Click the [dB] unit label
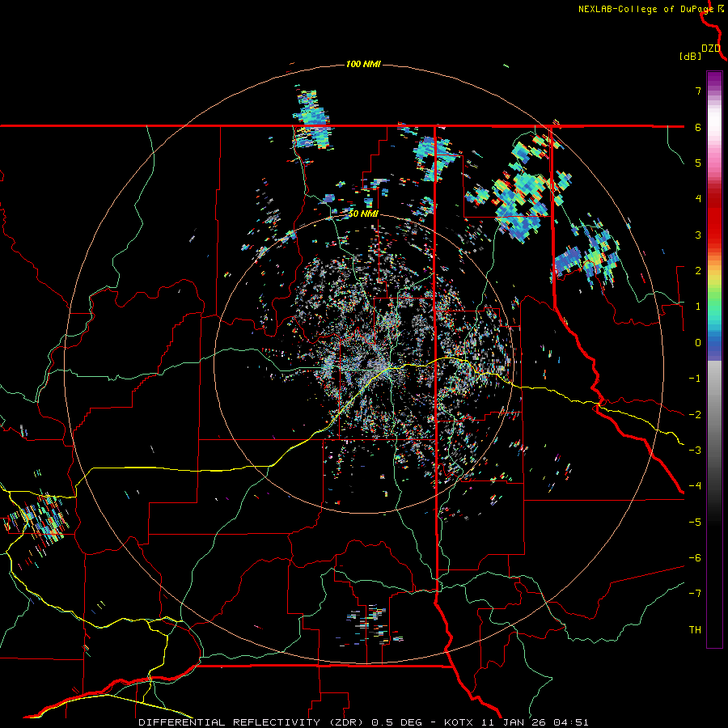Image resolution: width=728 pixels, height=728 pixels. coord(691,57)
